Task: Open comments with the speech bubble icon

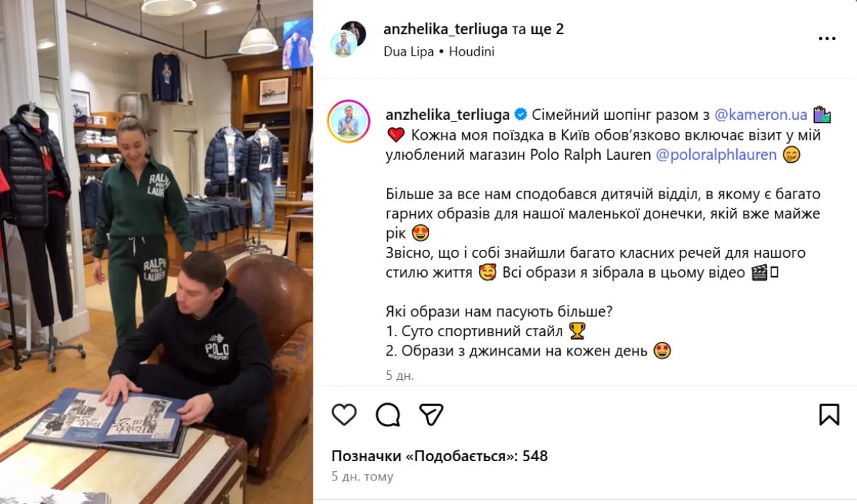Action: coord(388,414)
